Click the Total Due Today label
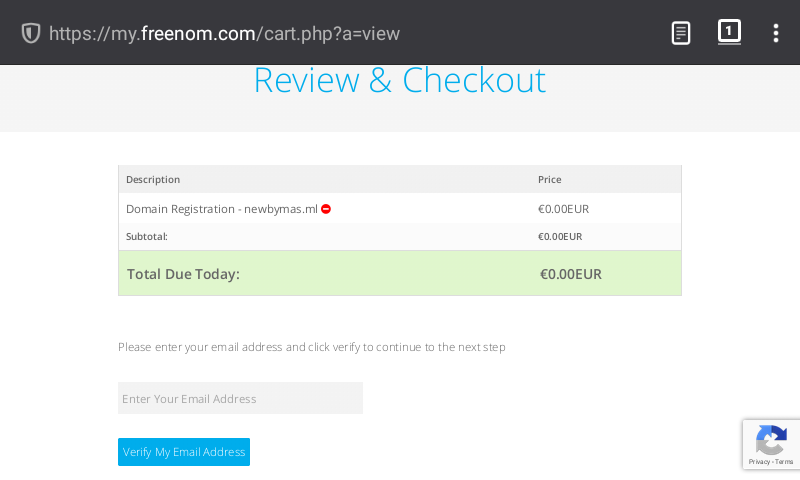 (183, 274)
